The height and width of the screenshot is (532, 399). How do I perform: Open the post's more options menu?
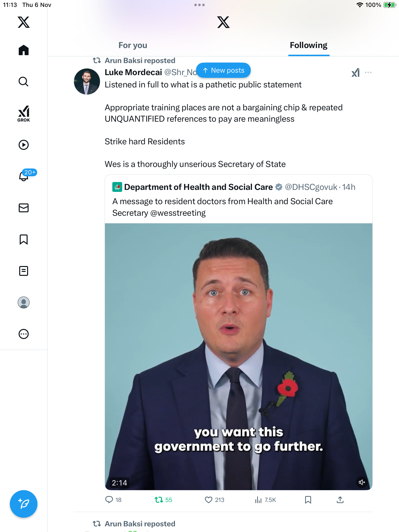pyautogui.click(x=368, y=72)
